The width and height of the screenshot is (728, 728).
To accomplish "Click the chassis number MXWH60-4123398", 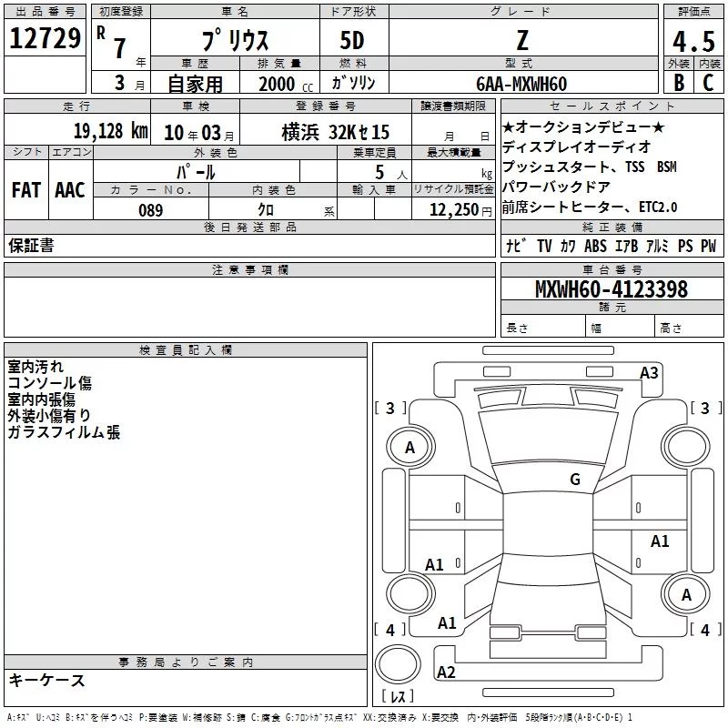I will [x=611, y=289].
